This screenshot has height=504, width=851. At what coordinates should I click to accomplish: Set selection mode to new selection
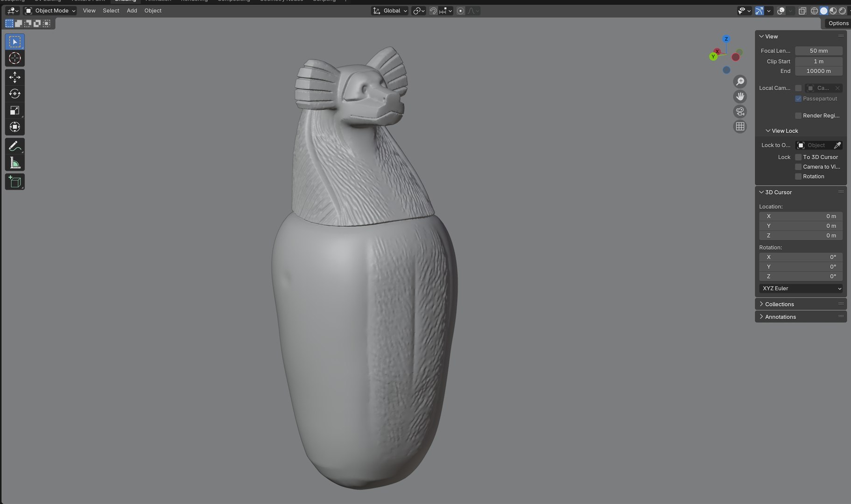9,23
